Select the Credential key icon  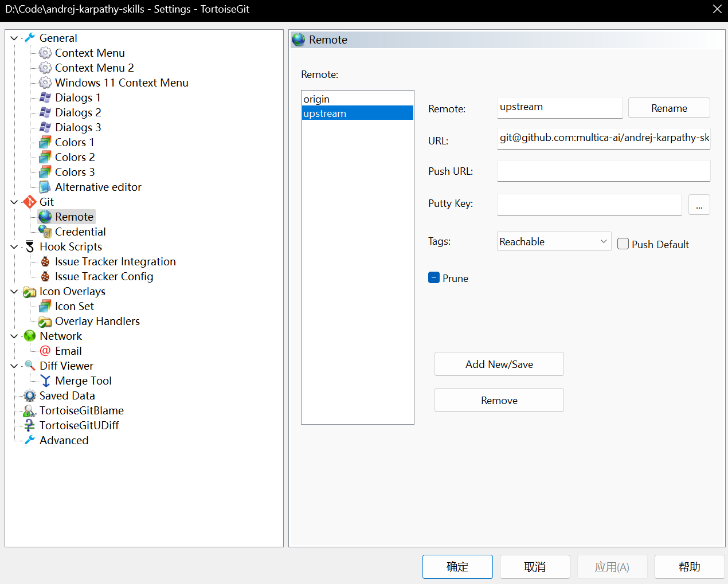(45, 232)
